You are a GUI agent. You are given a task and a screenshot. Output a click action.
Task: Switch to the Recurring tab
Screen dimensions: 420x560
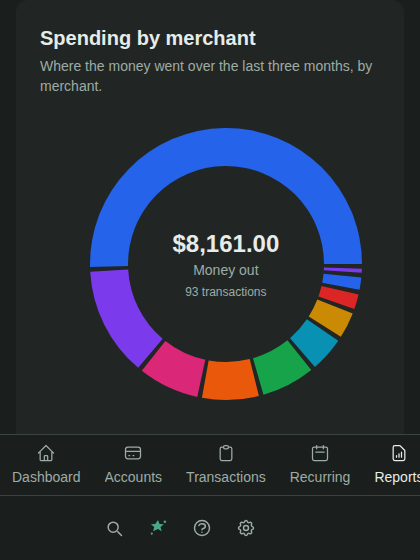pos(320,465)
